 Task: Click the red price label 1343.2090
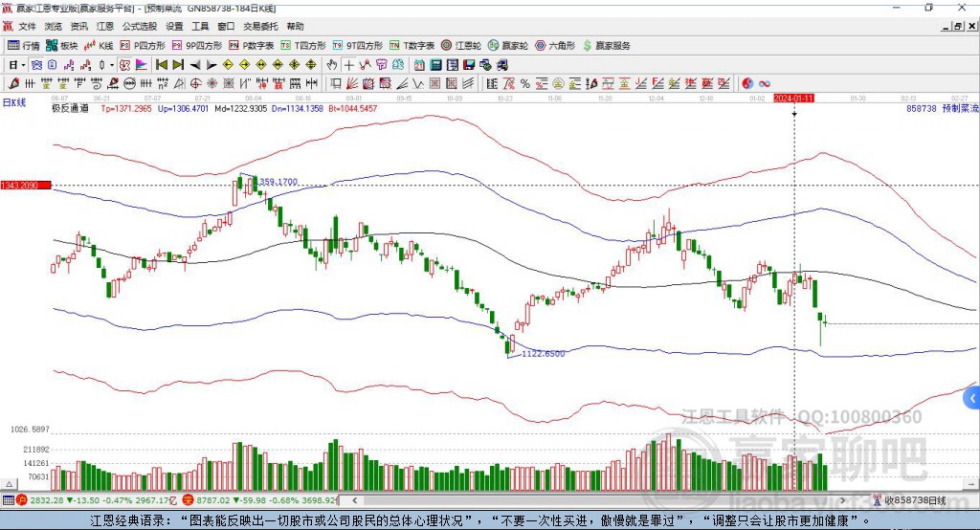point(26,185)
